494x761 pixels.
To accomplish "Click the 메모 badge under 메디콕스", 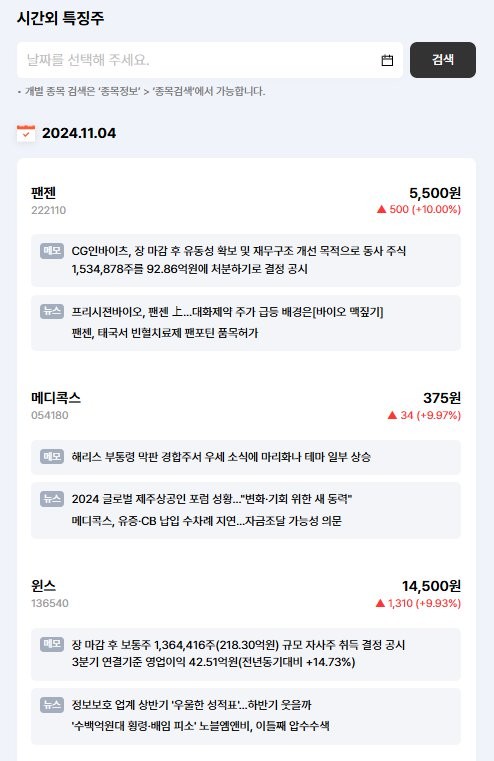I will 52,456.
